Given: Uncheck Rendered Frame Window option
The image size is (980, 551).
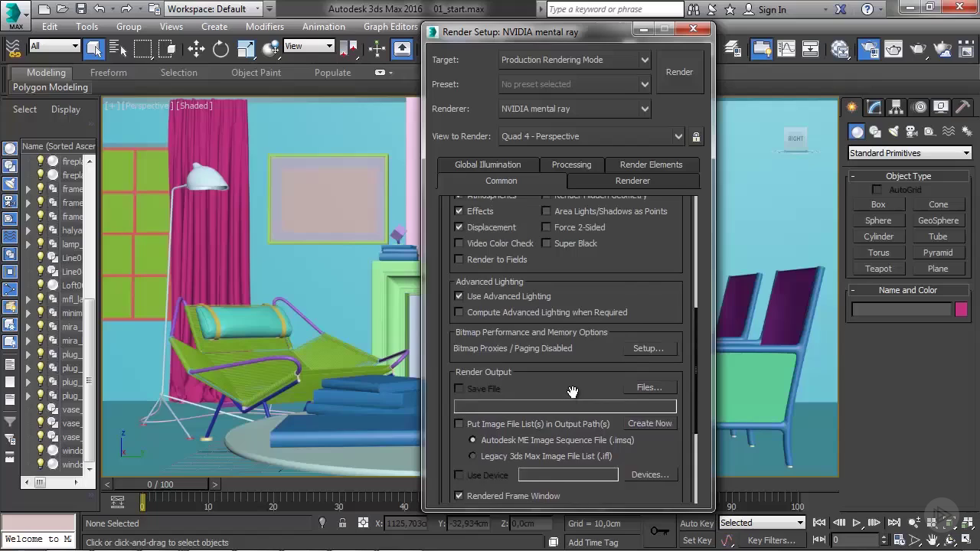Looking at the screenshot, I should (x=459, y=496).
